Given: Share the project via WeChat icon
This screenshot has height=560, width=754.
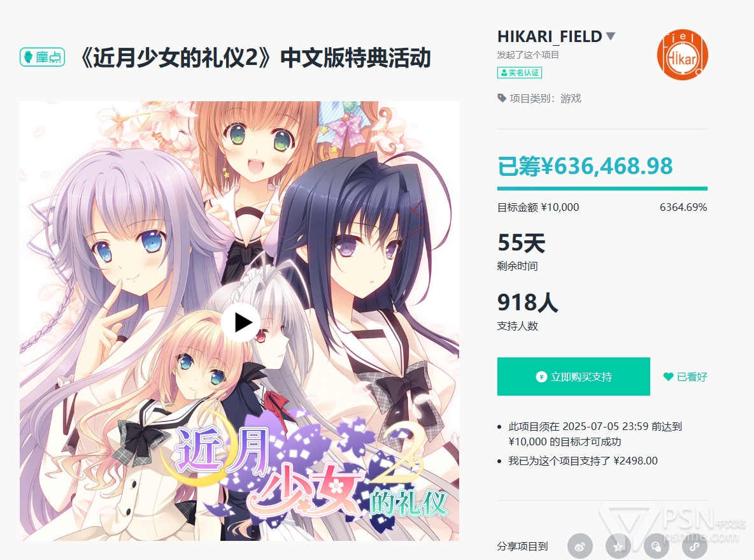Looking at the screenshot, I should click(657, 547).
